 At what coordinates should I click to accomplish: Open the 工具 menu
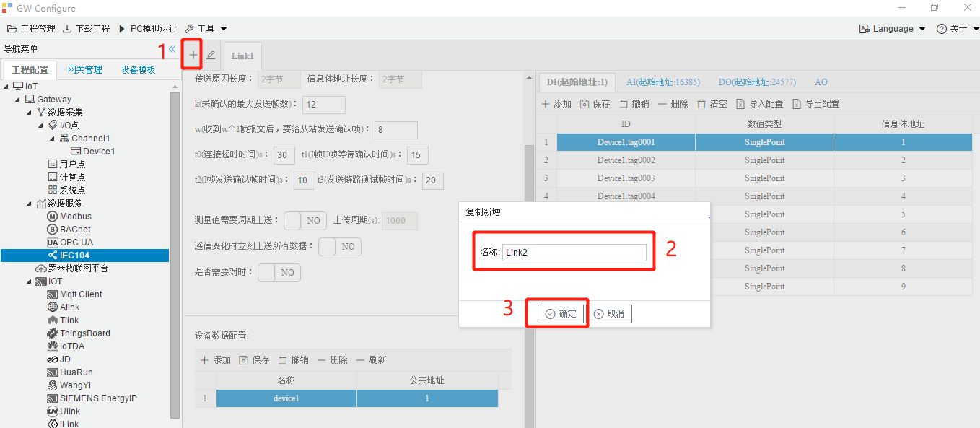[206, 29]
